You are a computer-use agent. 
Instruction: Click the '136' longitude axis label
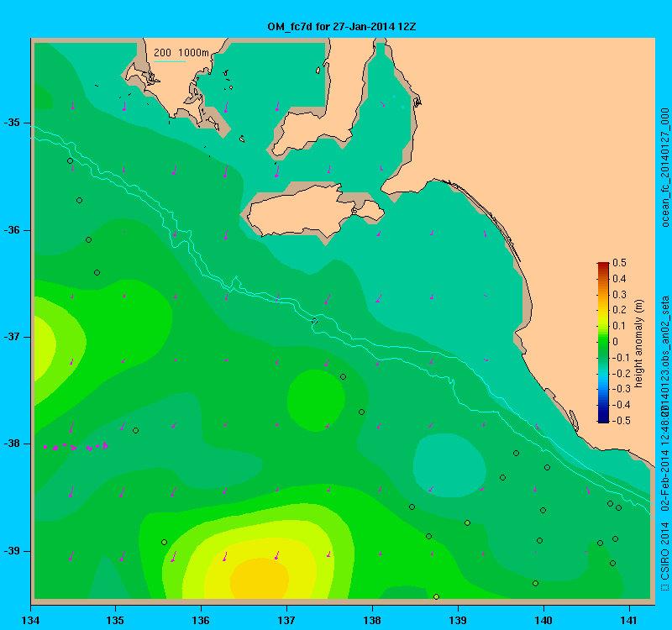pyautogui.click(x=201, y=620)
